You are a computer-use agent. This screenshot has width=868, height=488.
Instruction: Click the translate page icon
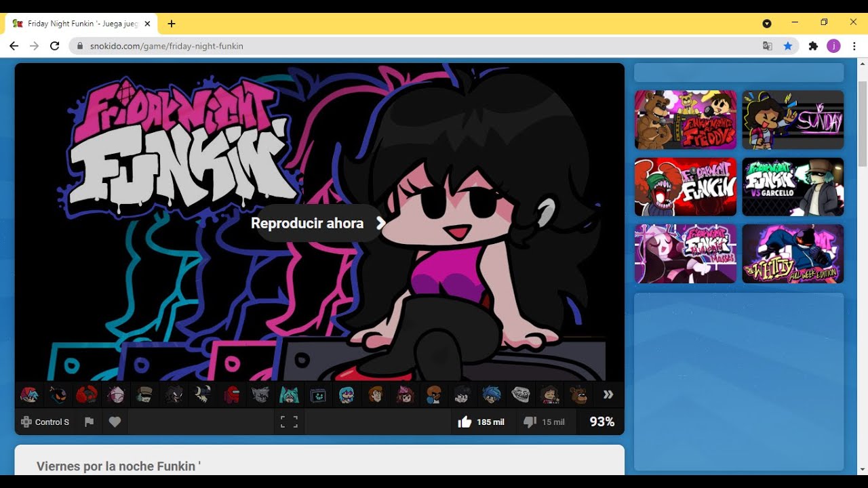coord(768,46)
